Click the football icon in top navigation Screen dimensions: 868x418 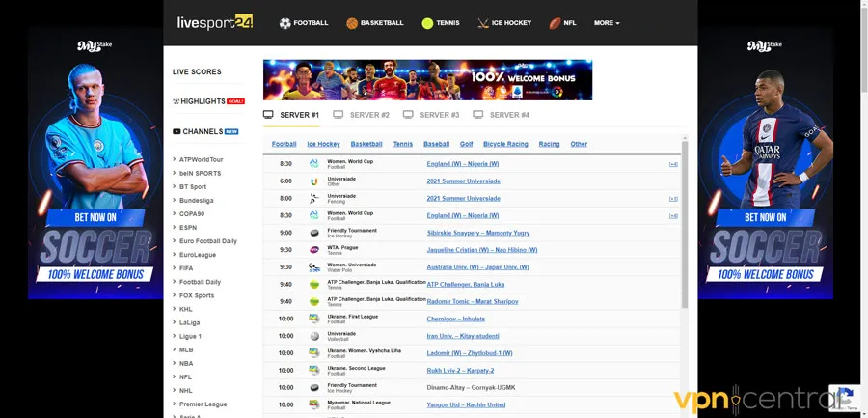point(285,23)
